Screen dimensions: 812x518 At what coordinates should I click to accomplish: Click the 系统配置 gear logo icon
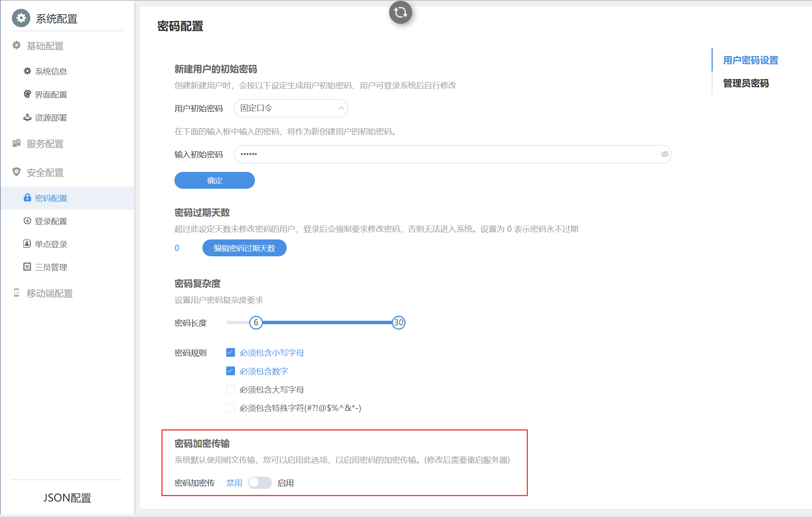click(21, 18)
